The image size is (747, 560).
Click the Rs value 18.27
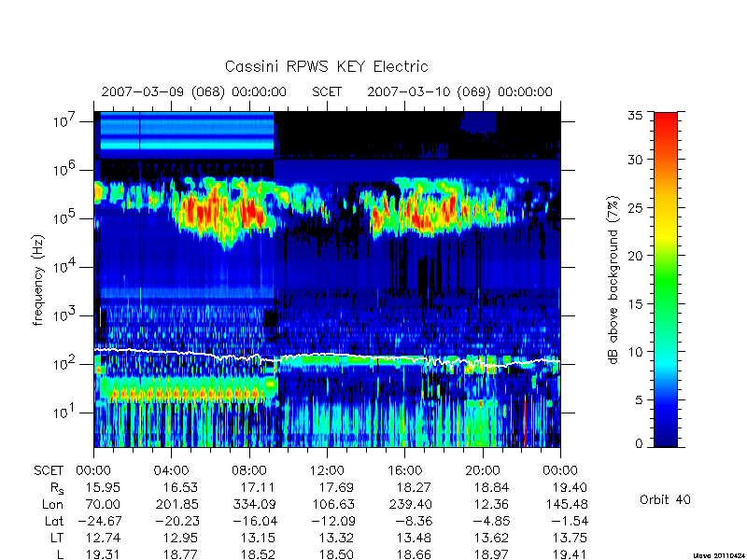tap(414, 487)
